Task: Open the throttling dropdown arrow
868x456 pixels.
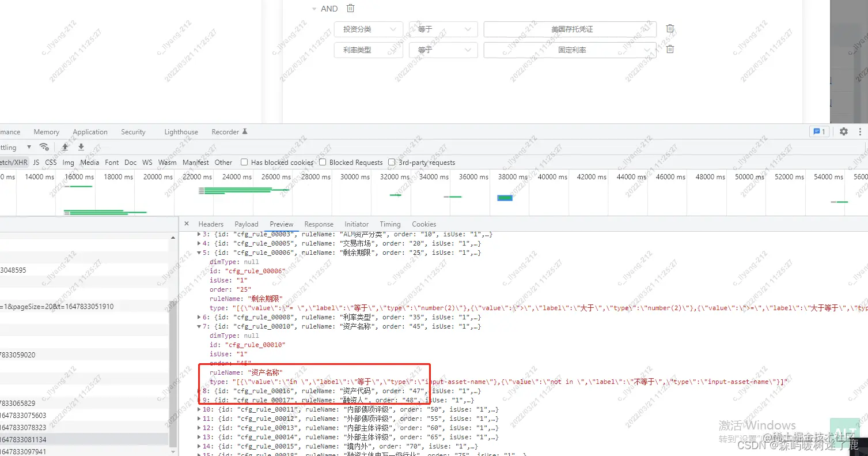Action: coord(28,148)
